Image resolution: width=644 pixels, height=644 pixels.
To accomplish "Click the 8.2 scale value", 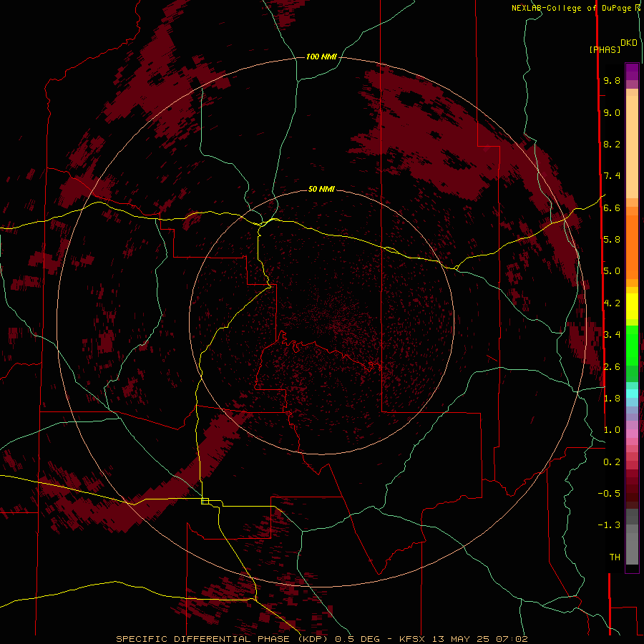I will pos(612,144).
